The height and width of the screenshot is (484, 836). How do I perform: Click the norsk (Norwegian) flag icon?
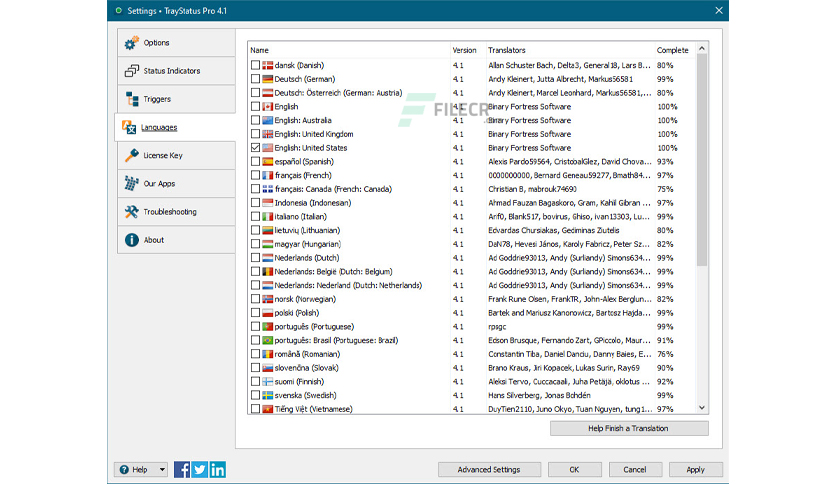point(268,299)
